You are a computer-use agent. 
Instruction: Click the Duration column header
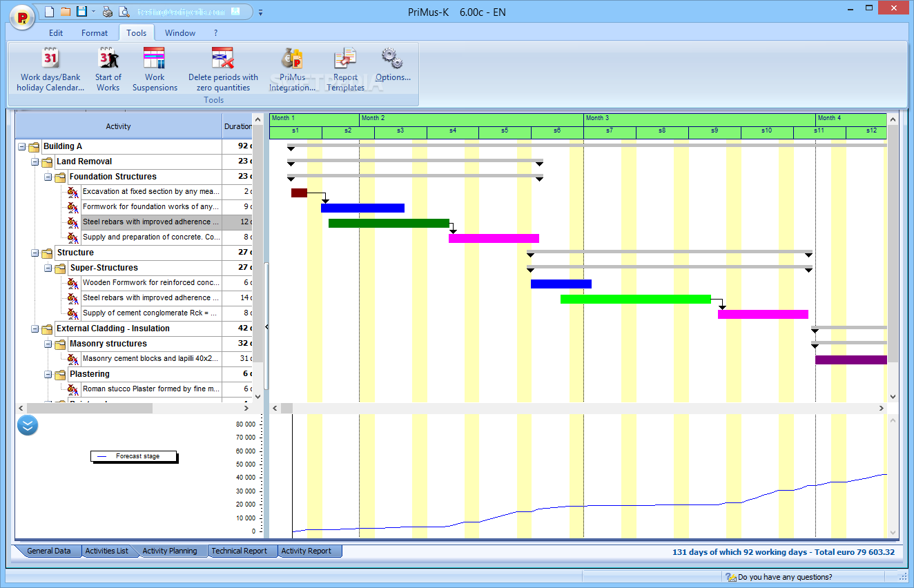(x=237, y=126)
